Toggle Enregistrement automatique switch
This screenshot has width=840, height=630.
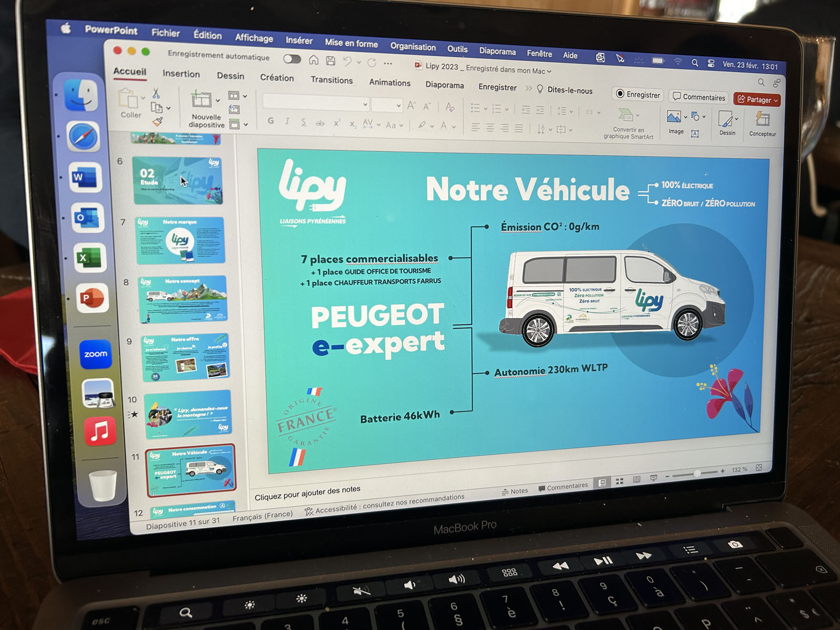[292, 58]
